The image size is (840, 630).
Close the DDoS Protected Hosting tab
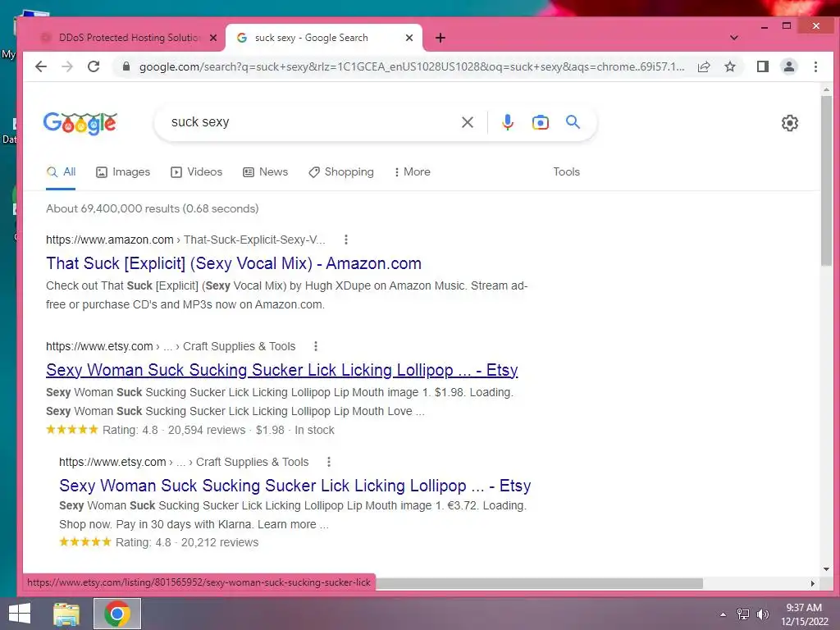[212, 38]
